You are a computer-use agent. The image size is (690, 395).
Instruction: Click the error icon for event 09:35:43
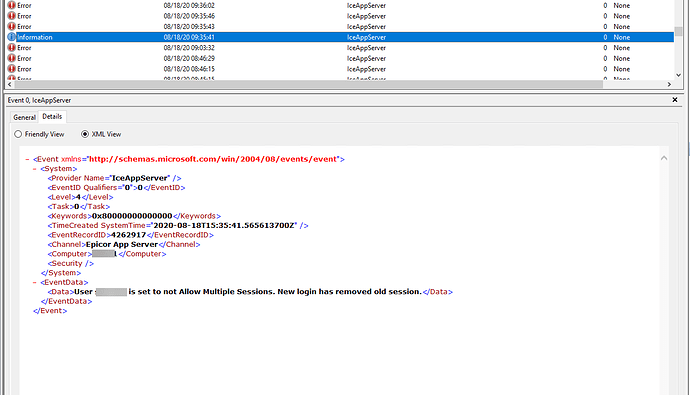(x=11, y=26)
